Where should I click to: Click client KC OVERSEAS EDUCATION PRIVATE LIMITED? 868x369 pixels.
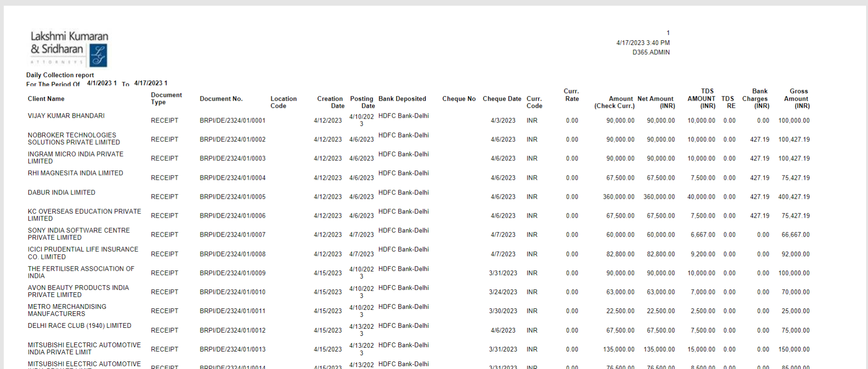click(84, 215)
